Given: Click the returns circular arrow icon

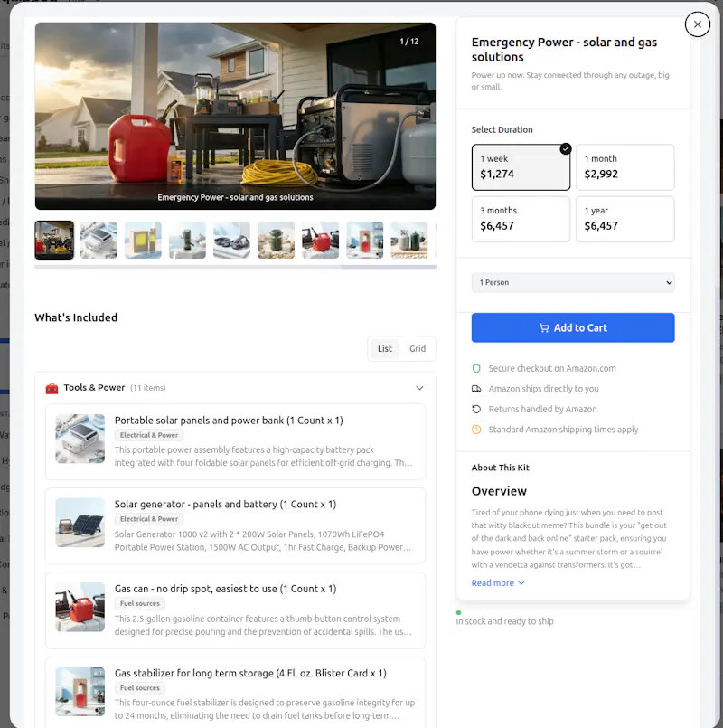Looking at the screenshot, I should (x=476, y=410).
